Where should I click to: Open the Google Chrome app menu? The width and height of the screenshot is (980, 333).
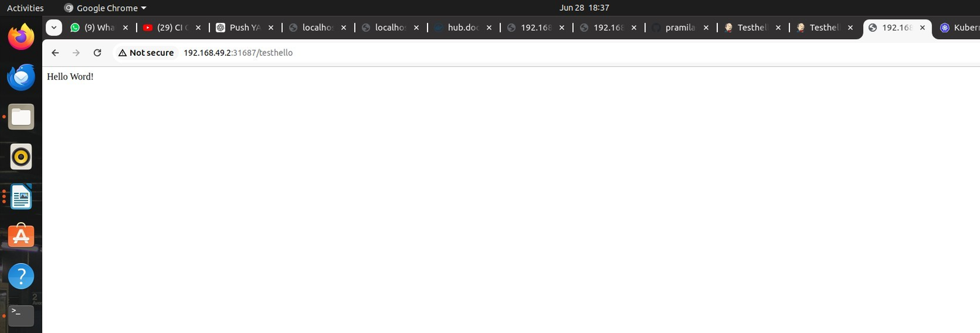pos(105,8)
